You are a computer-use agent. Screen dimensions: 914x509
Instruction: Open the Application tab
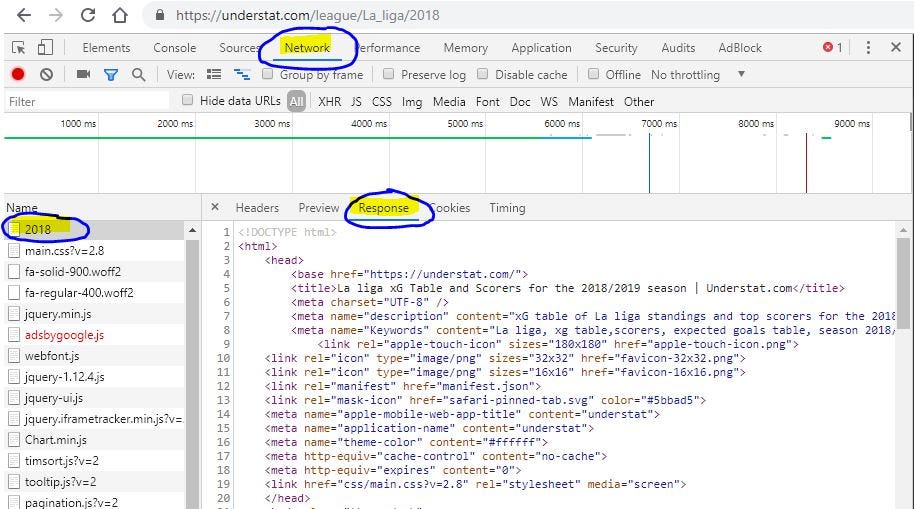pos(541,48)
